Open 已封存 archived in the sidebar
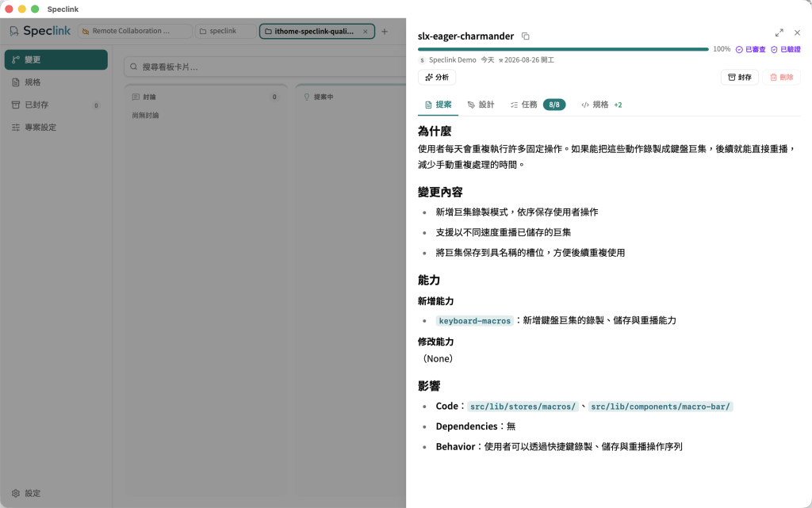This screenshot has width=812, height=508. 56,105
